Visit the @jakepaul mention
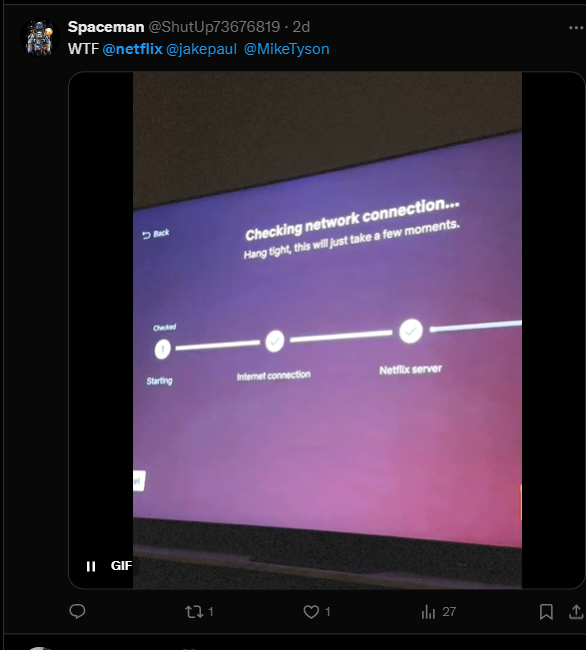 point(201,49)
